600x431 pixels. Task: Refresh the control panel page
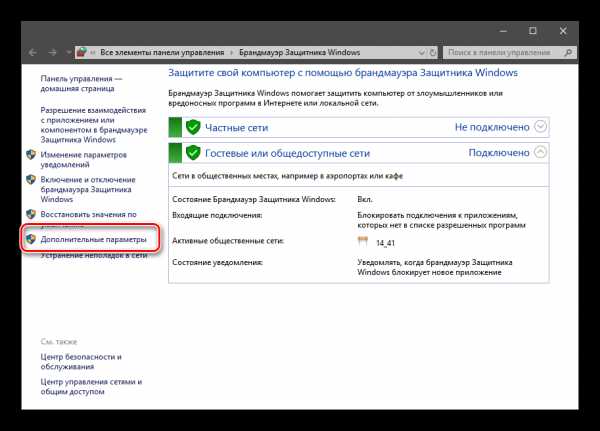click(433, 53)
